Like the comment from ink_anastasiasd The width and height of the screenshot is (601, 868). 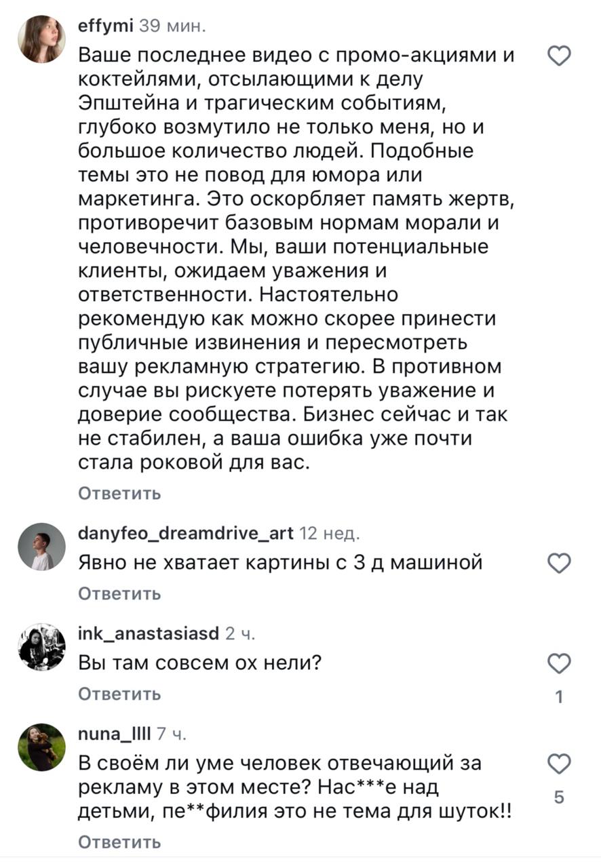[x=558, y=664]
